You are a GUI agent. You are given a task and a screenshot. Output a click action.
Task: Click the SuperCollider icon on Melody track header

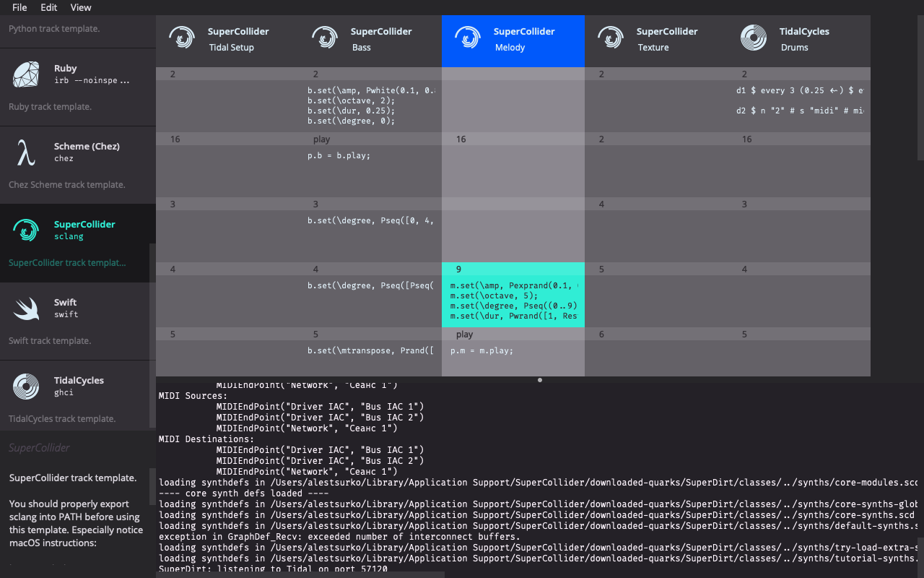click(468, 38)
